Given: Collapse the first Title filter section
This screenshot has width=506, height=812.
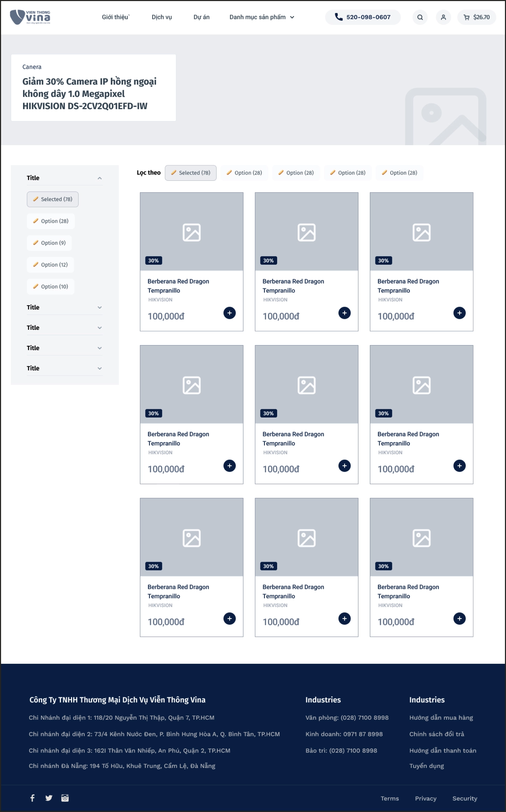Looking at the screenshot, I should [65, 178].
